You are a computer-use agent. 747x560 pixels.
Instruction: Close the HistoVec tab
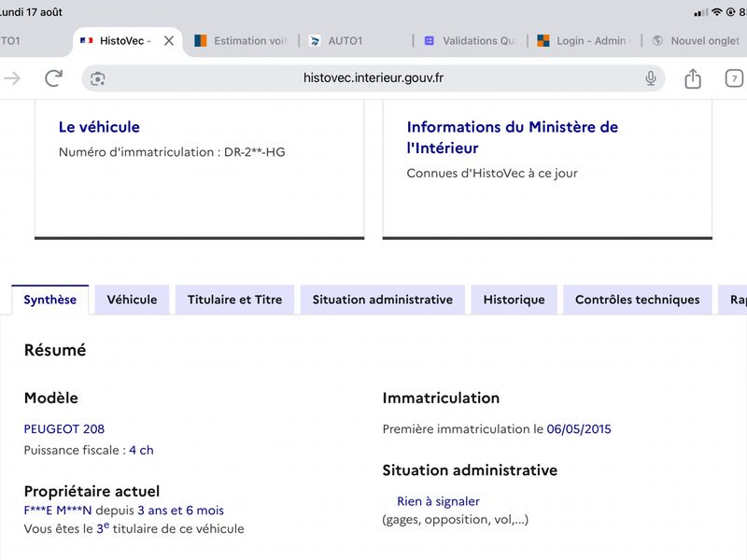pos(169,41)
